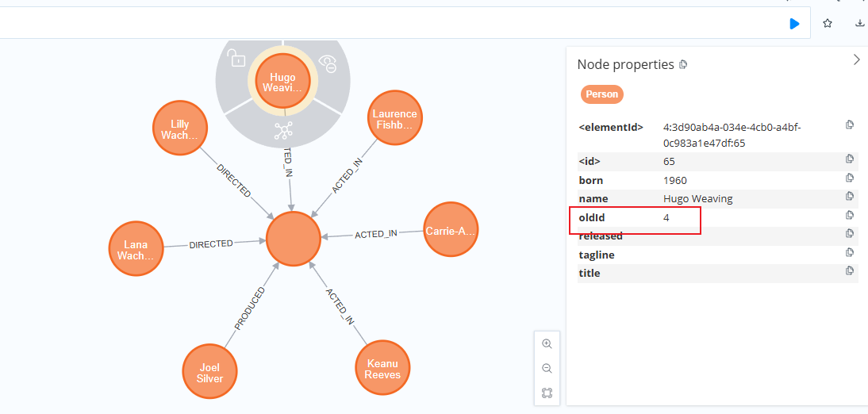868x414 pixels.
Task: Run the query with the play button
Action: tap(794, 23)
